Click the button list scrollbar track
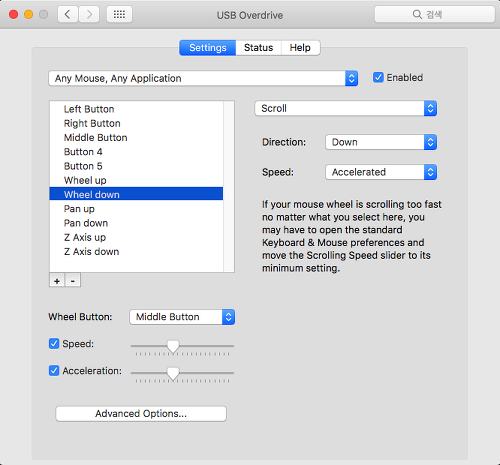 [x=229, y=187]
